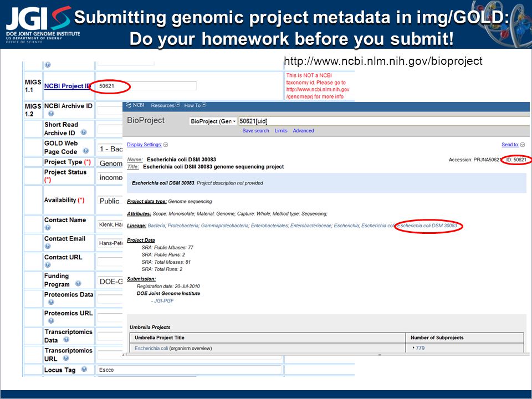Viewport: 532px width, 399px height.
Task: Click the Project Type field showing Genom
Action: [110, 163]
